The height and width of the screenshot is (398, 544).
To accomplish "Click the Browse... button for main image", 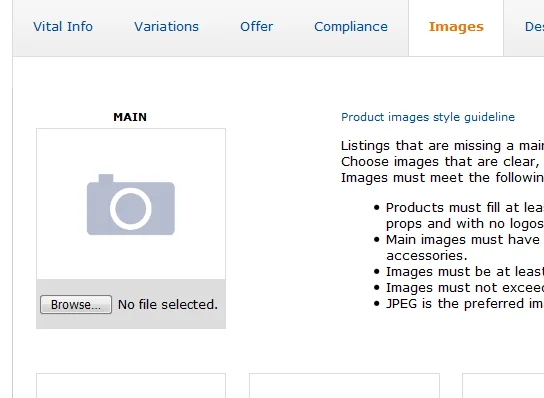I will click(76, 305).
